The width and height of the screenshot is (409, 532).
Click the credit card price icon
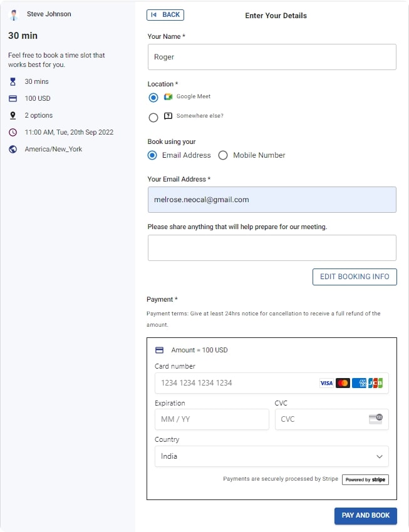pos(13,99)
